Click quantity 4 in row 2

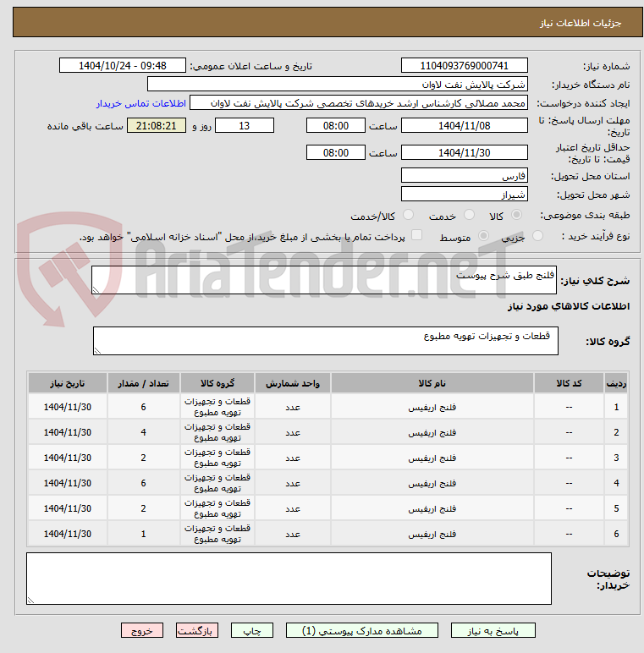tap(143, 432)
